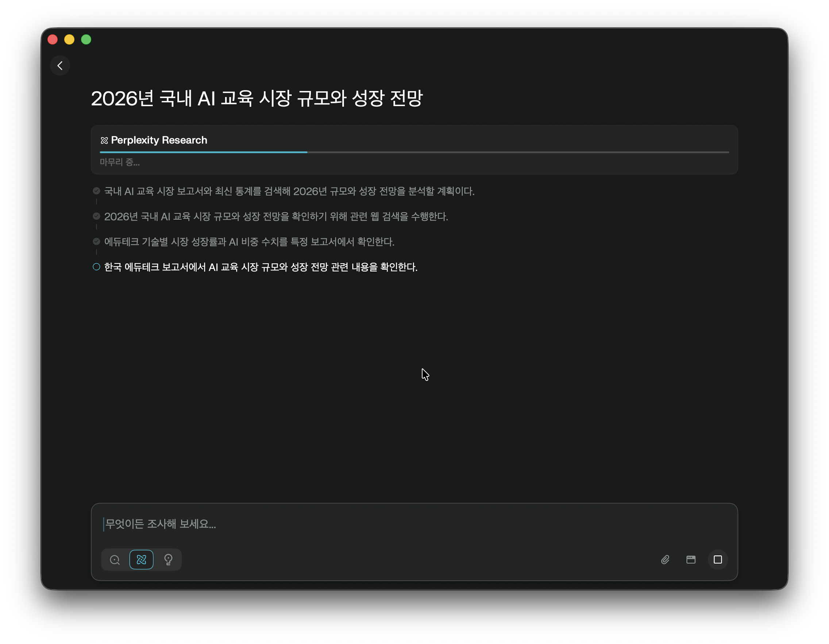Click the in-progress step circle indicator
This screenshot has width=829, height=644.
96,267
